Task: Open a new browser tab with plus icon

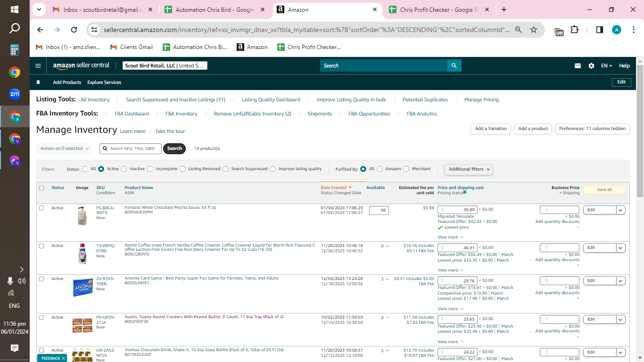Action: [504, 9]
